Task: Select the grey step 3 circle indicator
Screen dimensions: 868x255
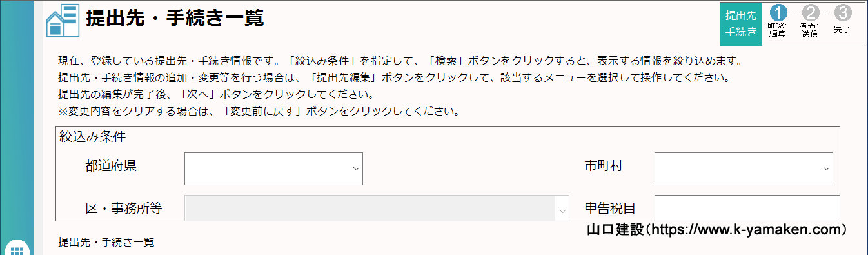Action: (x=843, y=13)
